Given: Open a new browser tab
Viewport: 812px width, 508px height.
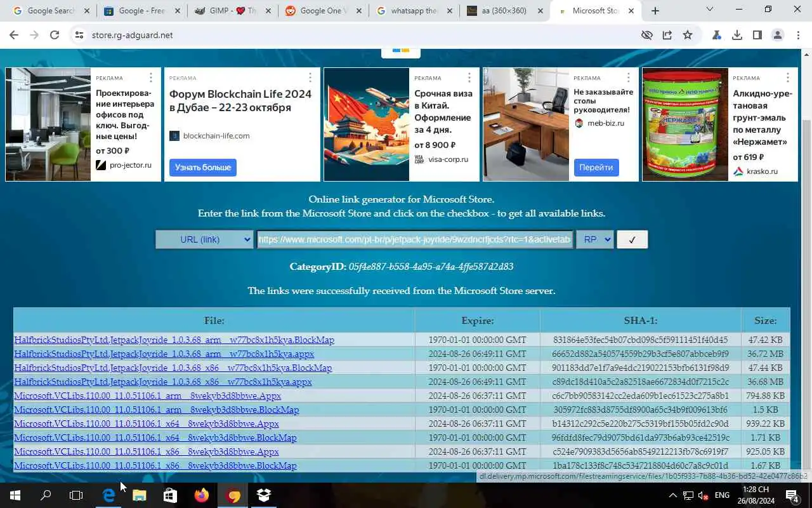Looking at the screenshot, I should click(x=655, y=11).
